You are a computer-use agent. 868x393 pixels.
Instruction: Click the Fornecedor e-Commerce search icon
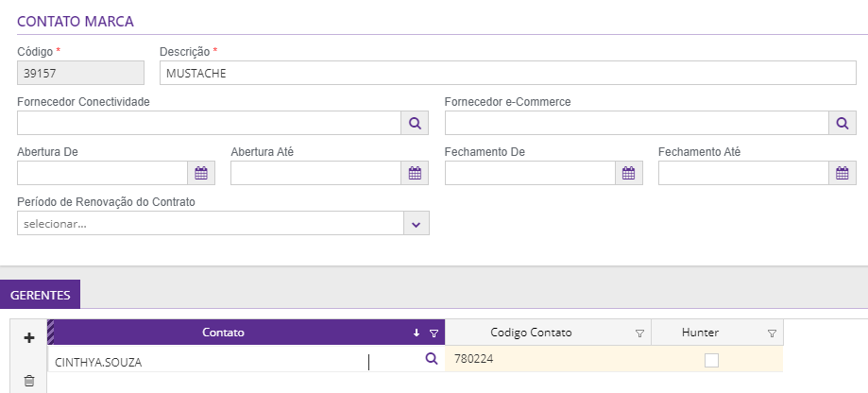[x=842, y=123]
